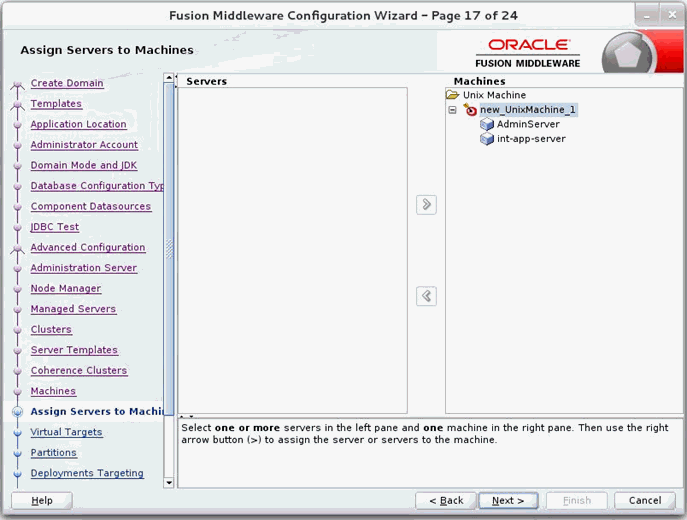Image resolution: width=687 pixels, height=520 pixels.
Task: Open Component Datasources step
Action: [91, 206]
